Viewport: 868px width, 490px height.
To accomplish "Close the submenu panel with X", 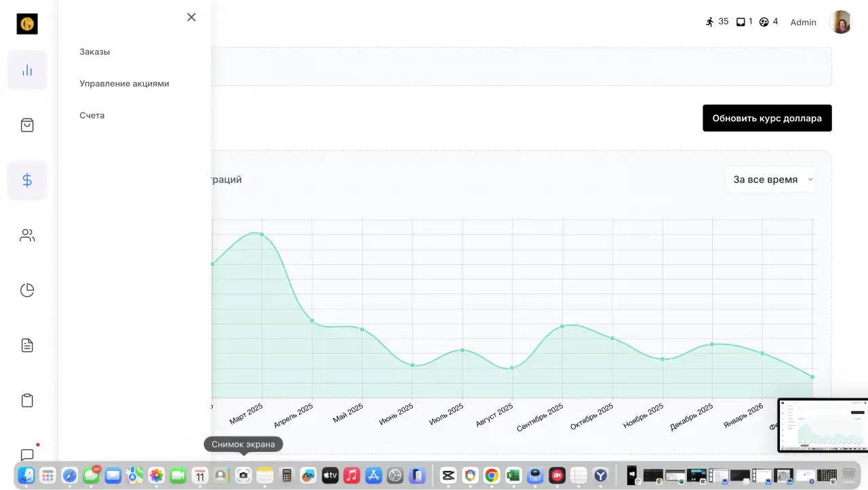I will [x=191, y=17].
